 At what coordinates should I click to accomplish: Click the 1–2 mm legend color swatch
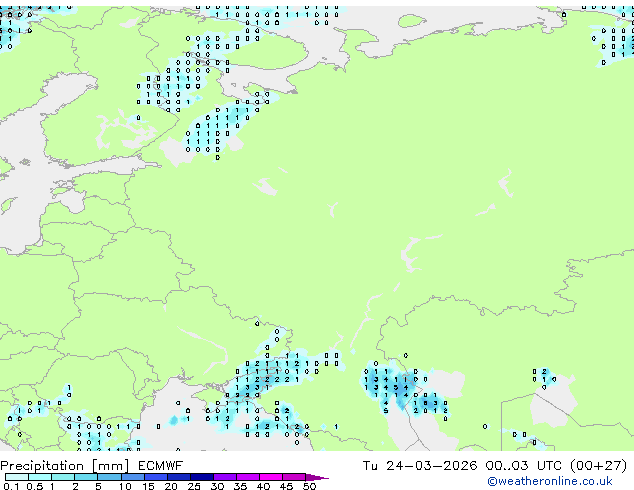(63, 477)
